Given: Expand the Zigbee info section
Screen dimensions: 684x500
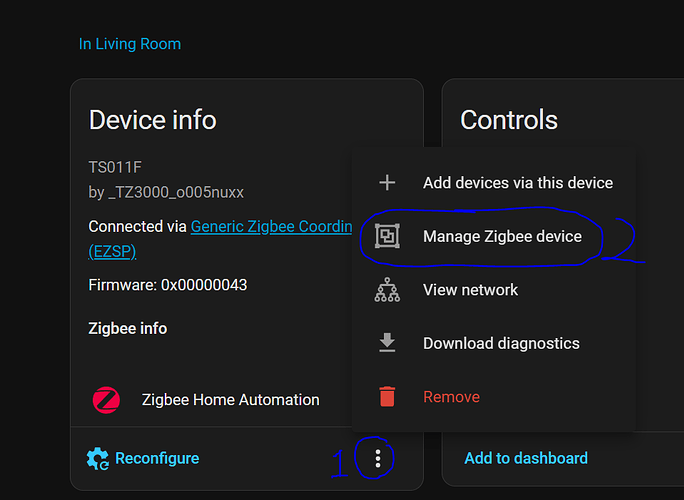Looking at the screenshot, I should [x=128, y=328].
